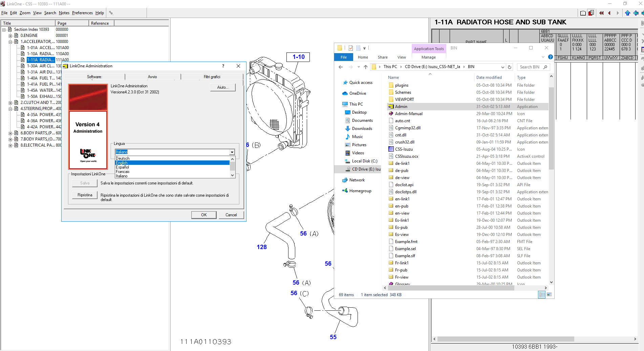Open the LinkOne Zoom menu
Viewport: 644px width, 351px height.
pos(25,13)
